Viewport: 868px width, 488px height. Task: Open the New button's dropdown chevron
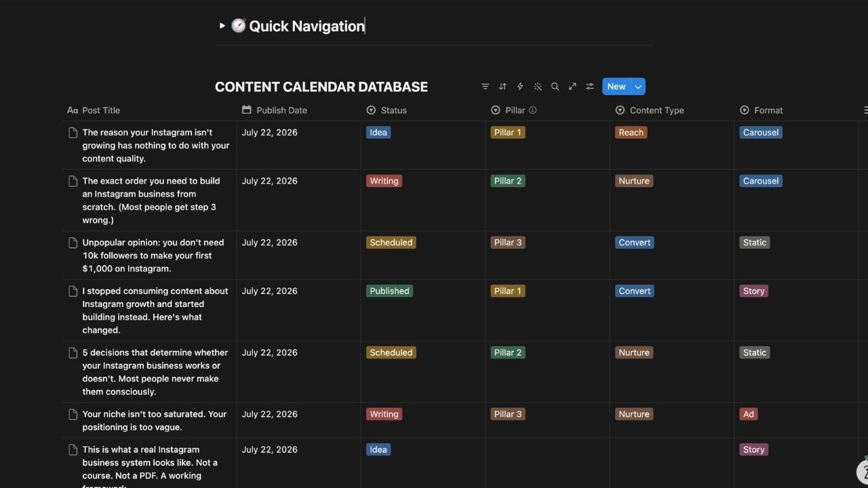(637, 86)
